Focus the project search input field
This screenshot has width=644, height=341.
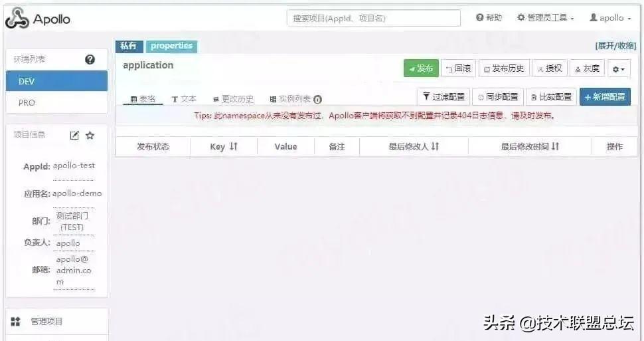tap(373, 18)
